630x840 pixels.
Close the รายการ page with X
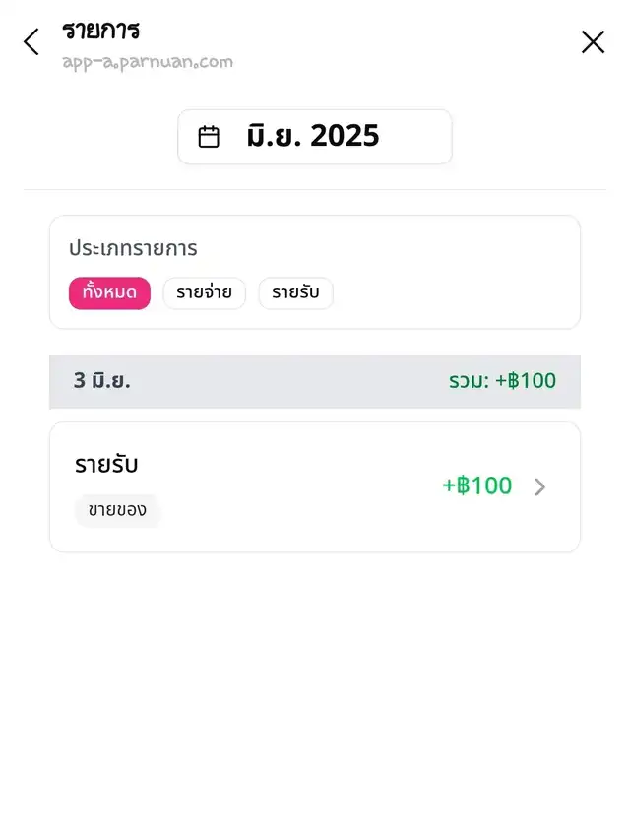point(593,42)
